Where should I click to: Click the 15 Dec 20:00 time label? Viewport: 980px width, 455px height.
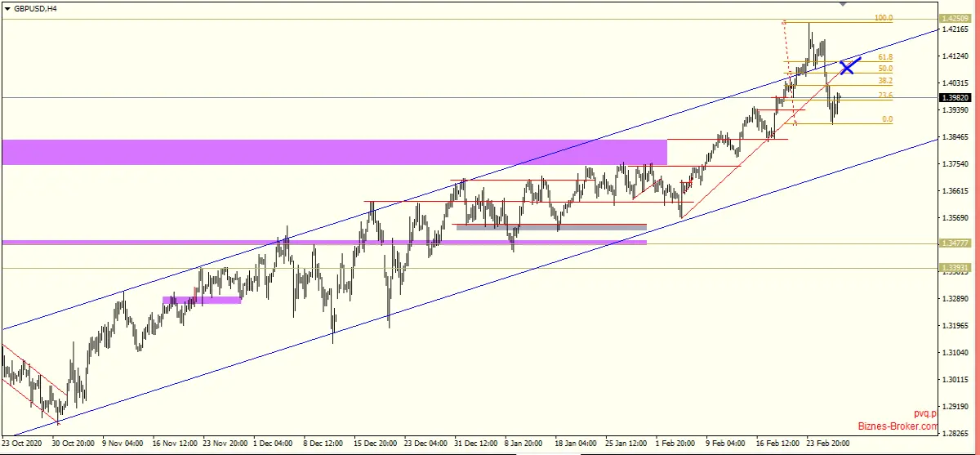pos(375,443)
